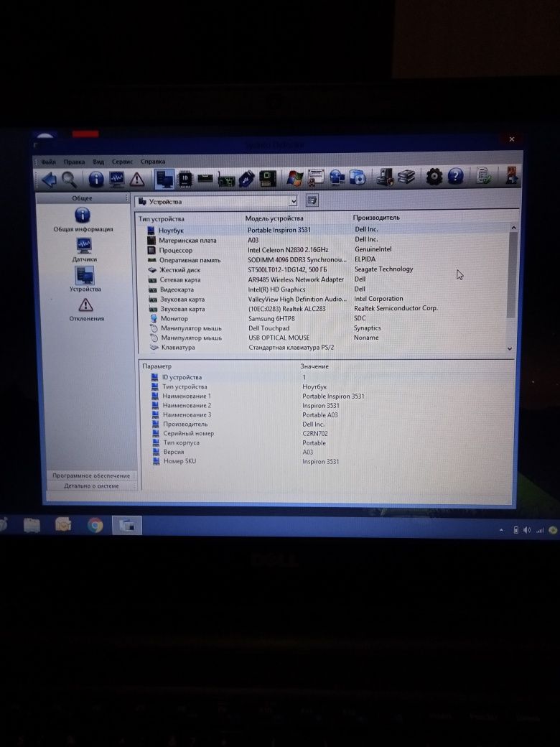Click the exit door toolbar icon
Screen dimensions: 560x747
coord(513,175)
